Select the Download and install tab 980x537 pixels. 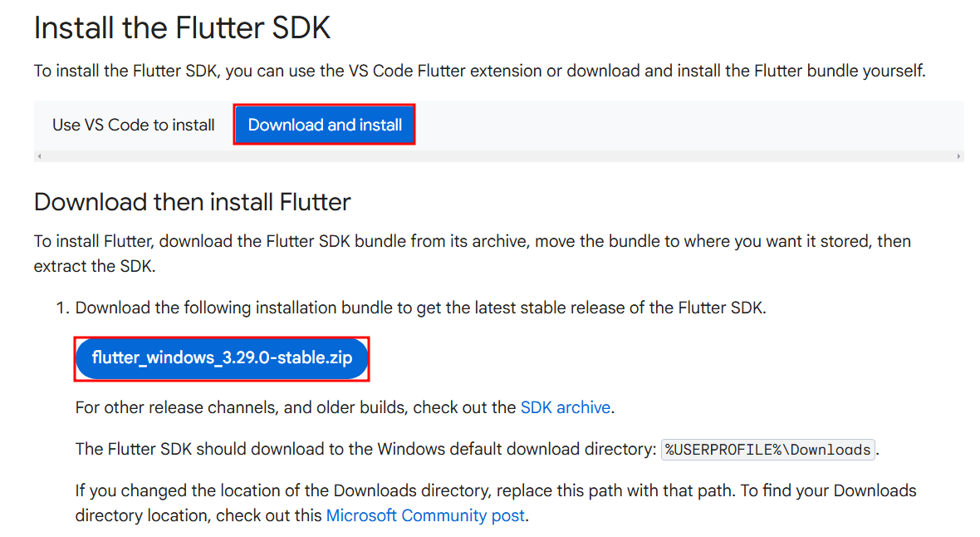click(x=325, y=126)
